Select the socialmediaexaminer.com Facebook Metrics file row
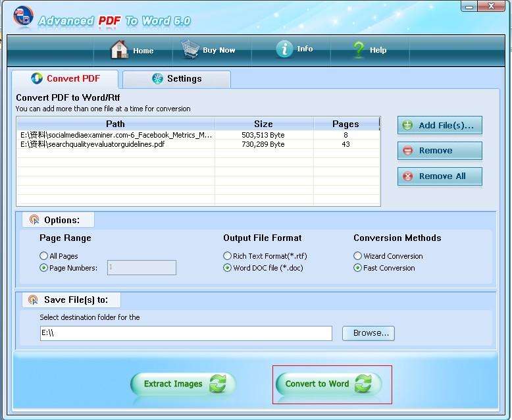The width and height of the screenshot is (512, 420). point(198,135)
